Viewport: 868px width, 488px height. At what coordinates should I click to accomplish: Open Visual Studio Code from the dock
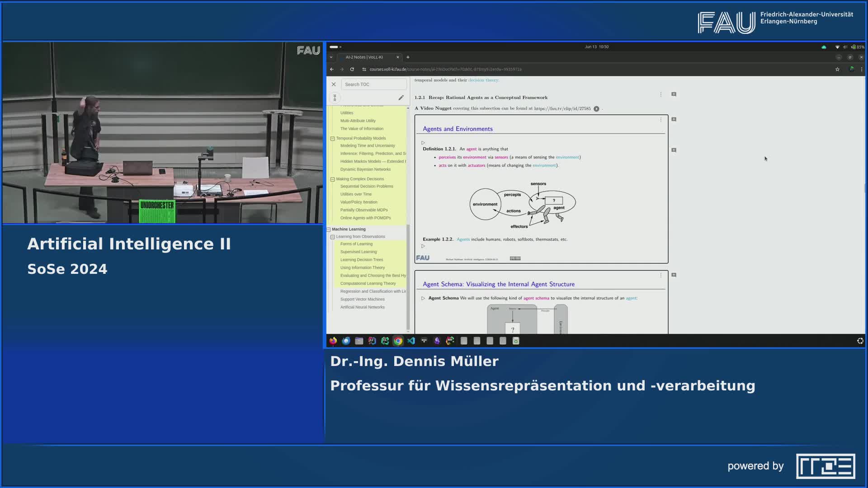[411, 341]
